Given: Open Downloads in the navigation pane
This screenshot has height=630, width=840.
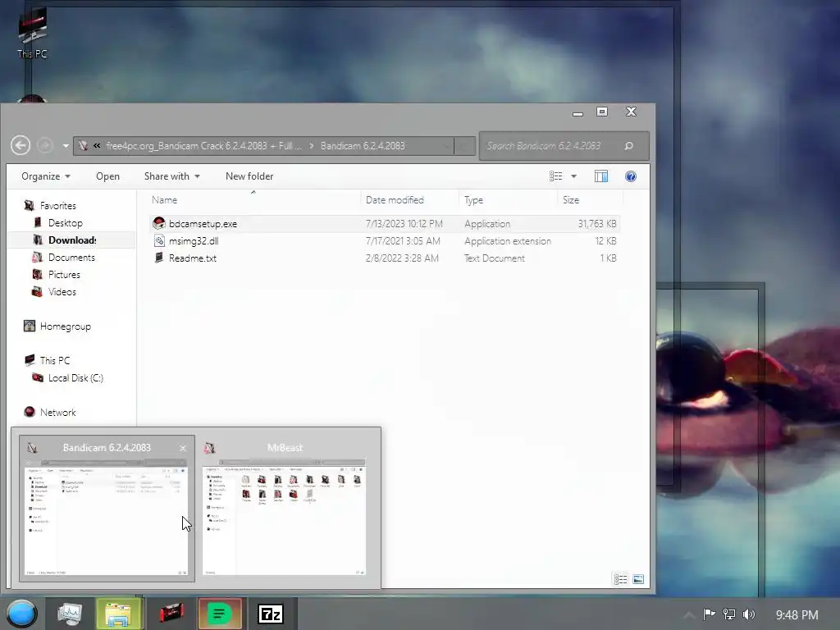Looking at the screenshot, I should (72, 240).
